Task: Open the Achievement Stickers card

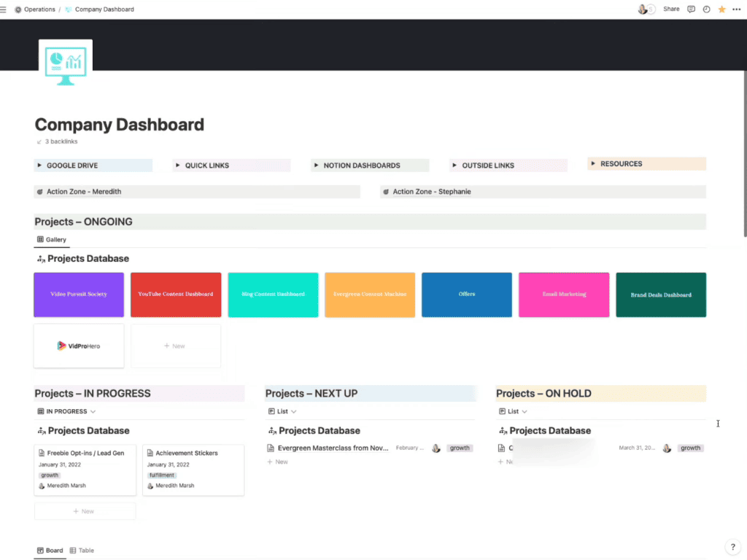Action: 193,470
